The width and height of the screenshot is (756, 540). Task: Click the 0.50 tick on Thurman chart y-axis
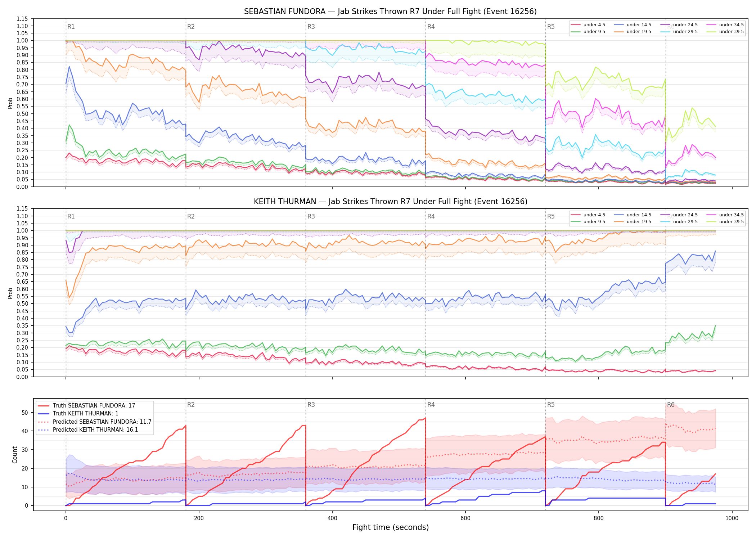[x=22, y=304]
